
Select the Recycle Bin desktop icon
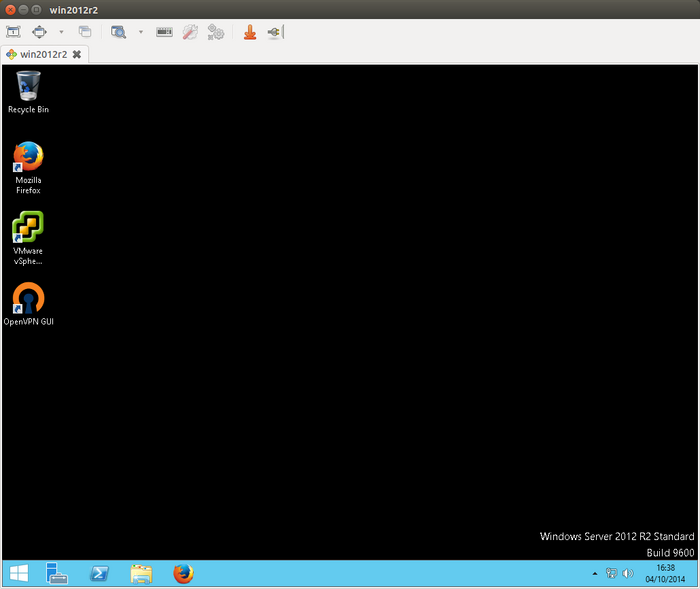(x=28, y=92)
